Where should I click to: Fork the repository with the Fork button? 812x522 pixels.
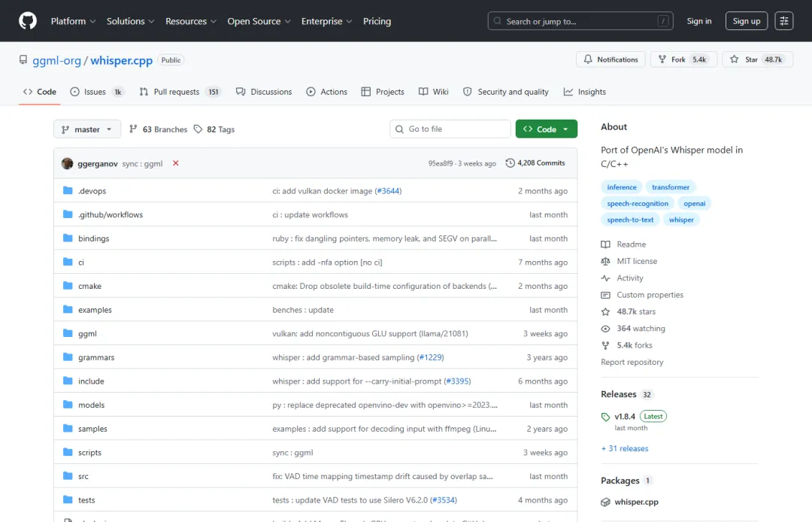point(683,59)
